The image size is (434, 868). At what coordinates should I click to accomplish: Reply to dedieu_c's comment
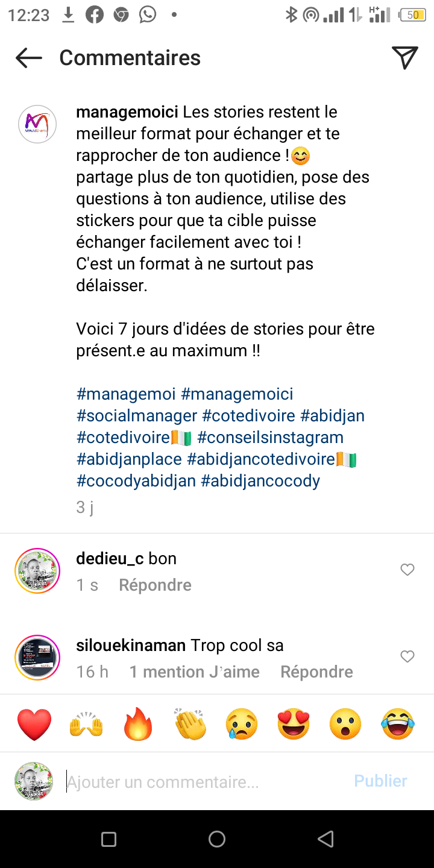pyautogui.click(x=155, y=585)
